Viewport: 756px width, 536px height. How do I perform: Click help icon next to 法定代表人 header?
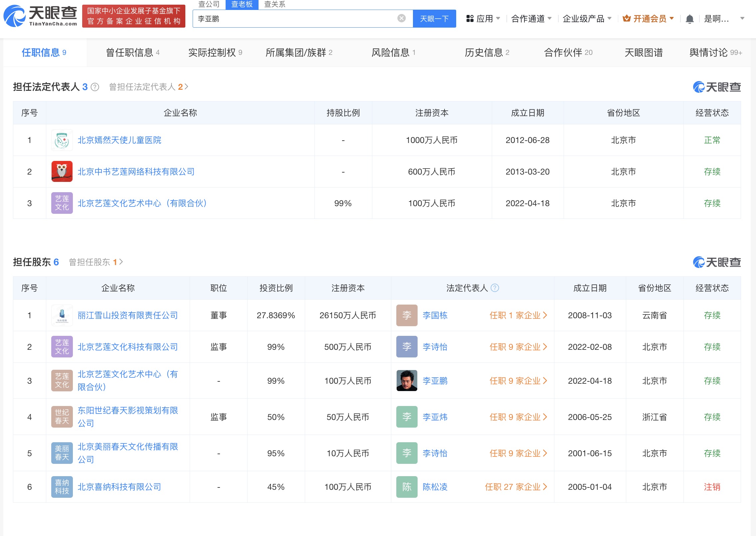(x=495, y=288)
